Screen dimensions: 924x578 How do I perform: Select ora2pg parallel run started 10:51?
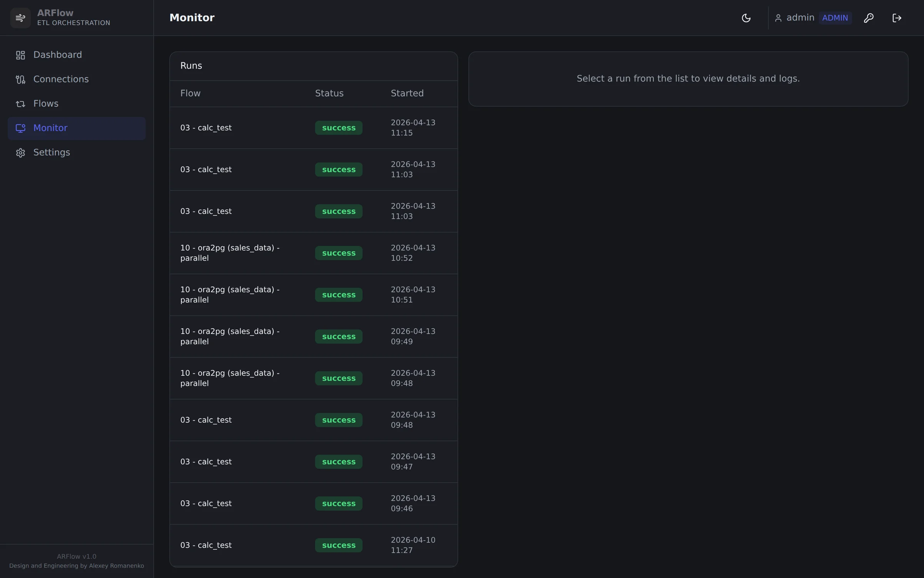click(x=313, y=294)
